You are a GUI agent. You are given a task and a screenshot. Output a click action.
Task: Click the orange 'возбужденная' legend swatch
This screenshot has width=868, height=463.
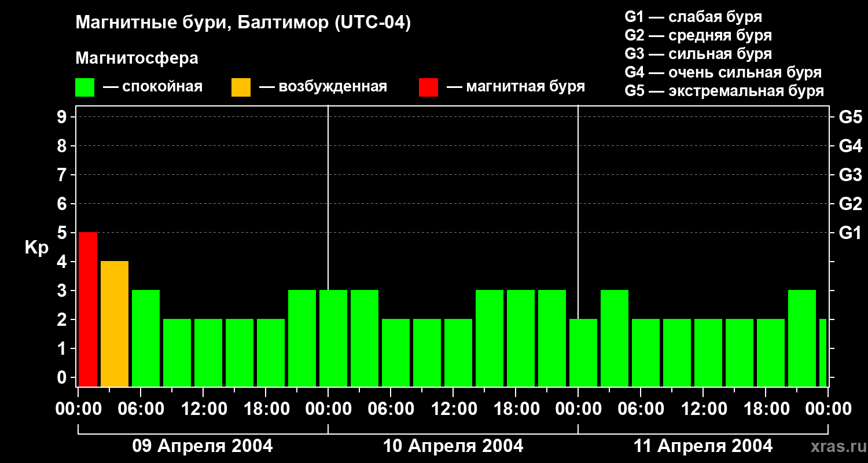pos(241,87)
